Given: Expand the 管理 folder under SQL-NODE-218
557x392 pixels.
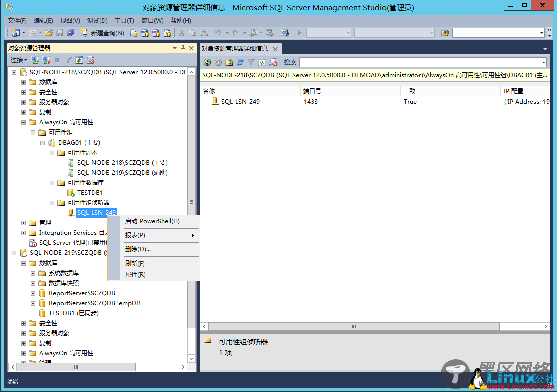Looking at the screenshot, I should (23, 223).
